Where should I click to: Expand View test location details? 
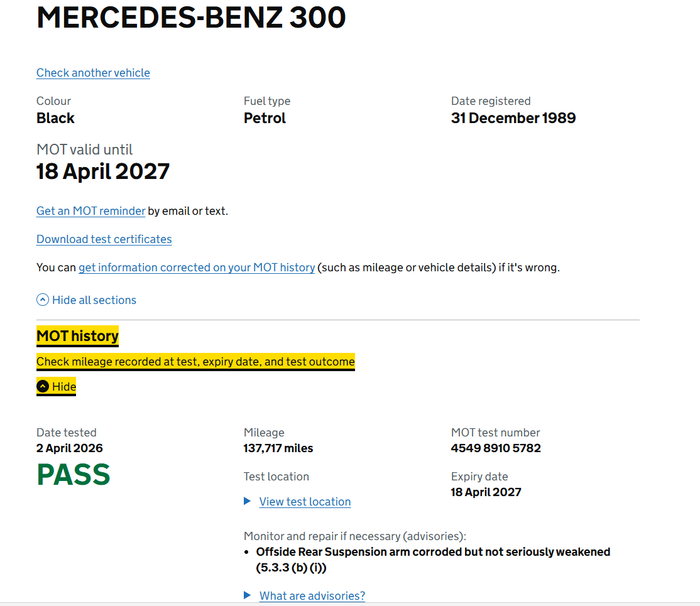305,502
